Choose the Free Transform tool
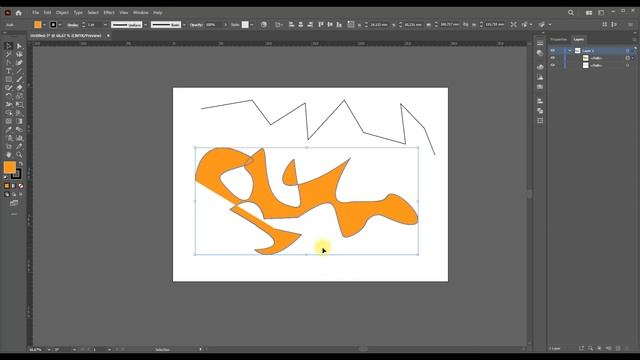This screenshot has width=640, height=360. 19,104
